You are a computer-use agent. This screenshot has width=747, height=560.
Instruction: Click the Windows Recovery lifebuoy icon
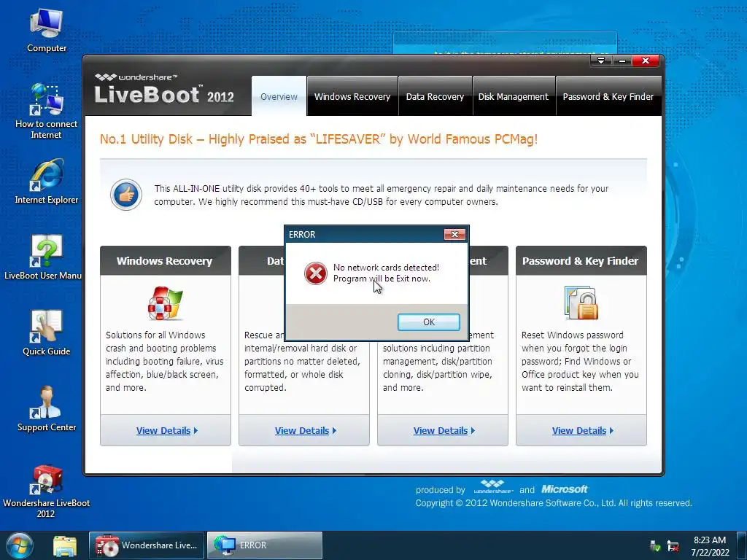pos(165,303)
